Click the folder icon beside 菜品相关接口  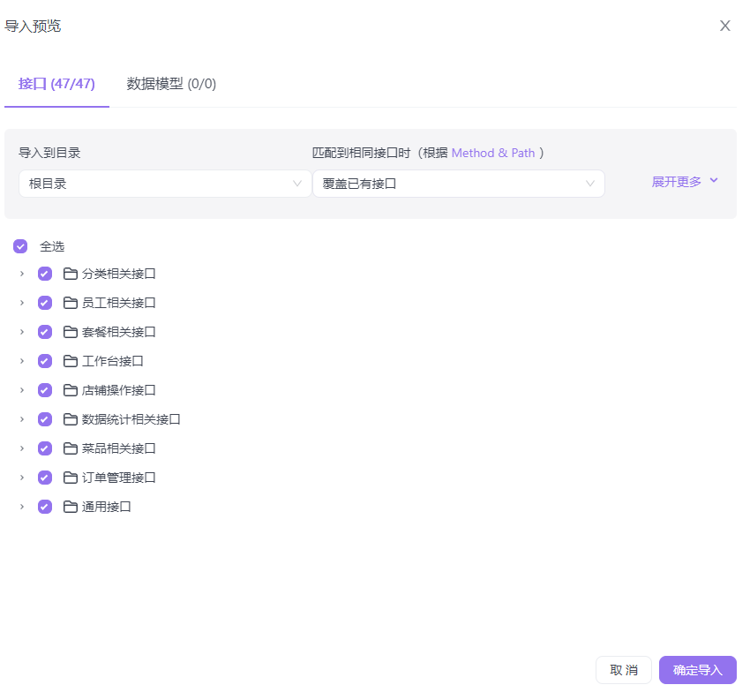tap(71, 448)
